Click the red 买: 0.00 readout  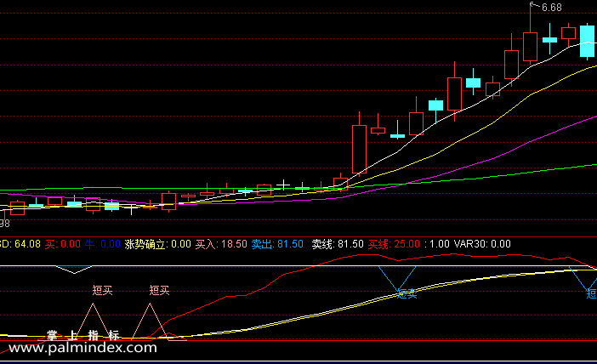pyautogui.click(x=63, y=244)
